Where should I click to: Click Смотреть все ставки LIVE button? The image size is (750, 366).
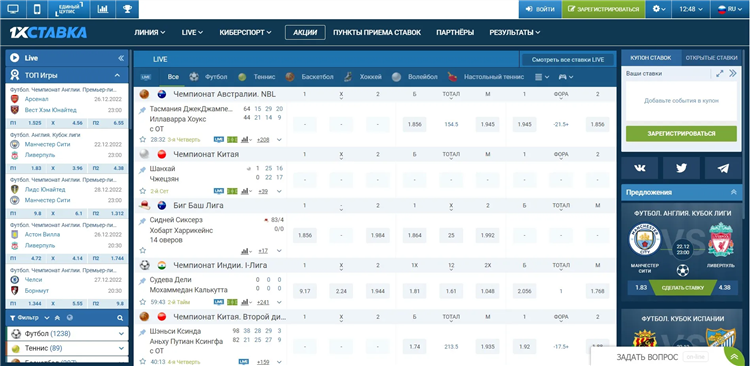[x=567, y=60]
